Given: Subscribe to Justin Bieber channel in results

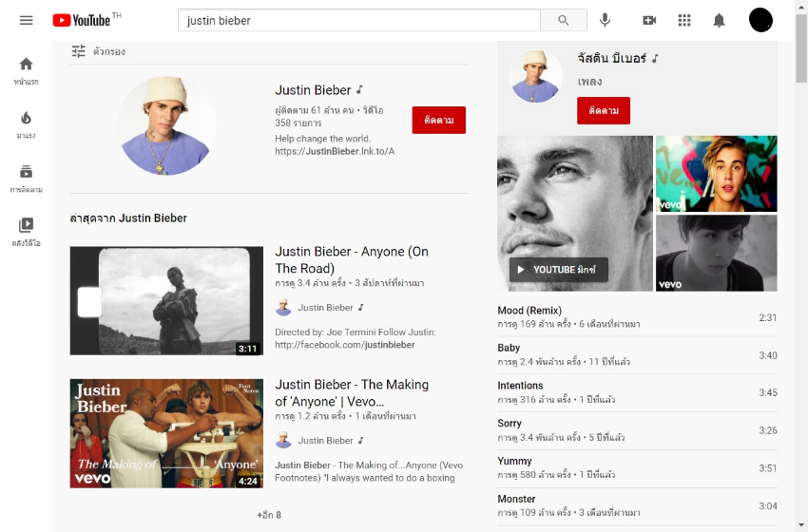Looking at the screenshot, I should pyautogui.click(x=438, y=120).
